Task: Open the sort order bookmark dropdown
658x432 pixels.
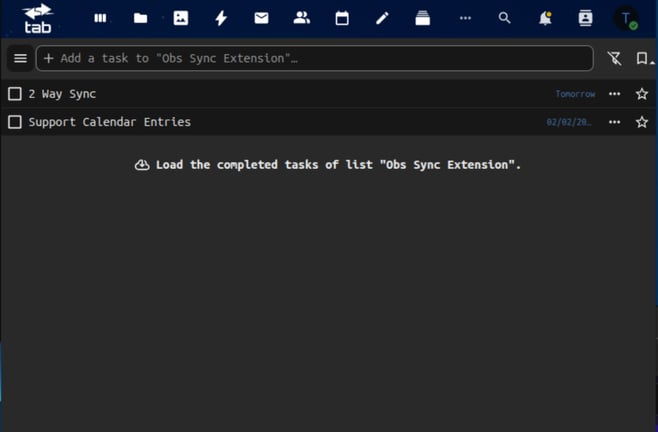Action: click(x=643, y=58)
